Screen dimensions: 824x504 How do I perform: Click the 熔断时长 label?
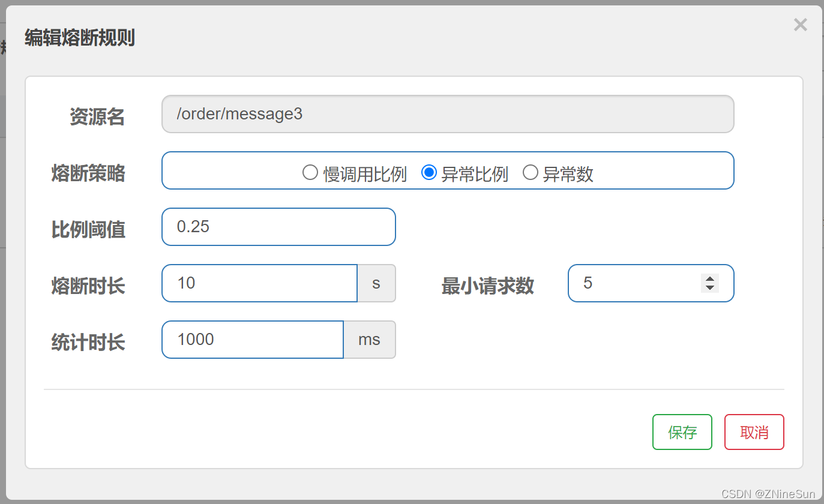pos(88,286)
